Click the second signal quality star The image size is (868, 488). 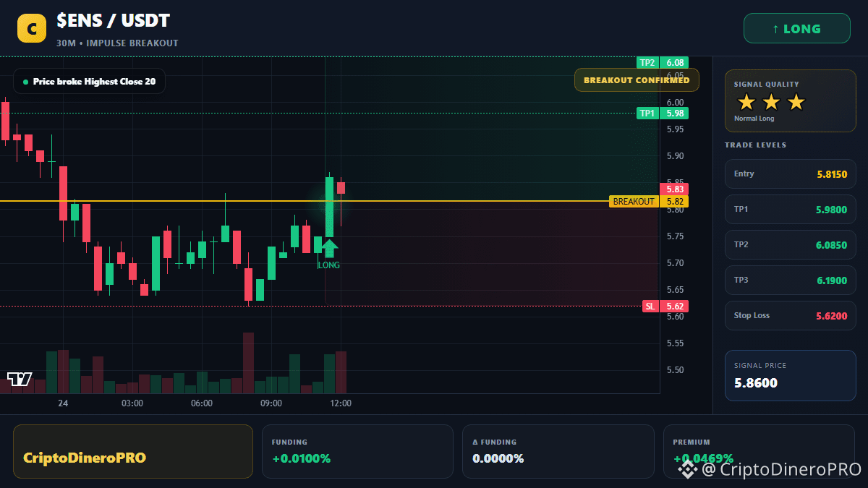coord(771,102)
